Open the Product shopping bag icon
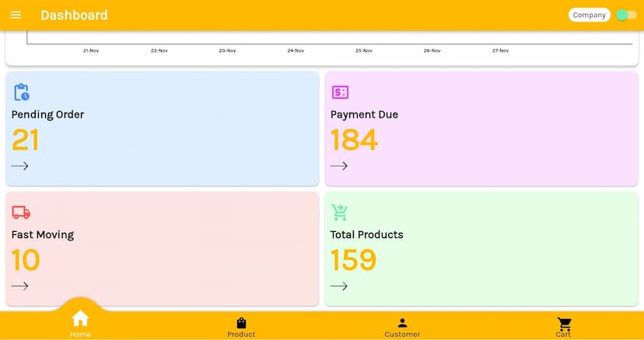 coord(241,323)
